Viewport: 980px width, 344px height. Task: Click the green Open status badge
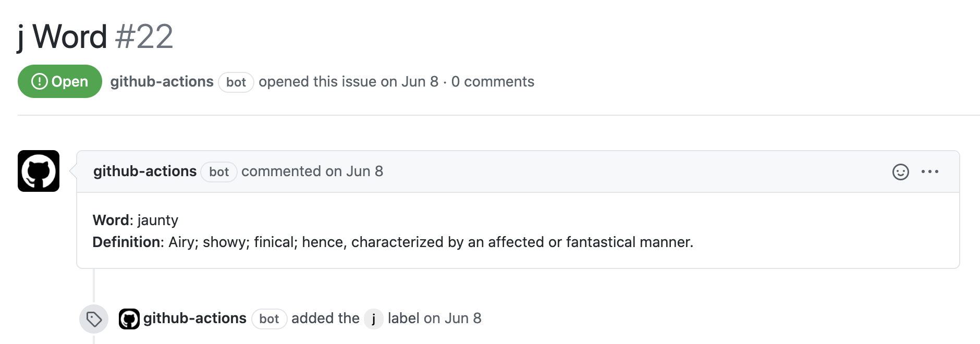(x=59, y=81)
